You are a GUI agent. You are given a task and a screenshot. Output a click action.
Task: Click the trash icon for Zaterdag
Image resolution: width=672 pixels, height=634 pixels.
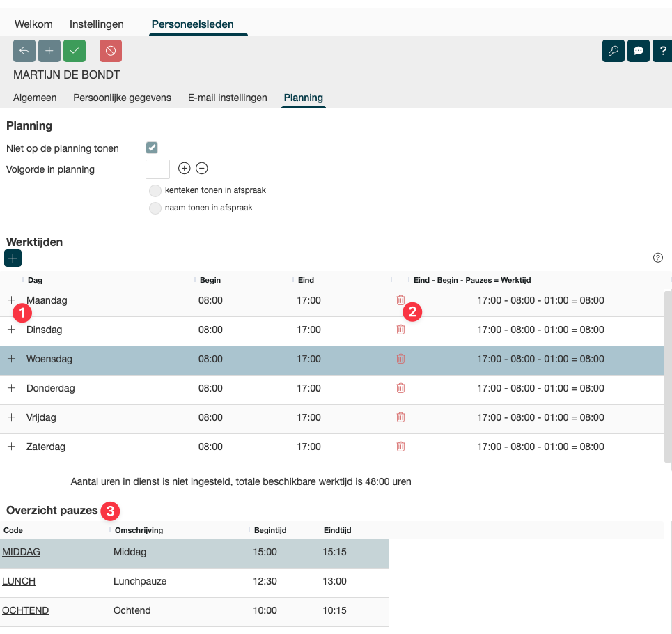pyautogui.click(x=400, y=447)
